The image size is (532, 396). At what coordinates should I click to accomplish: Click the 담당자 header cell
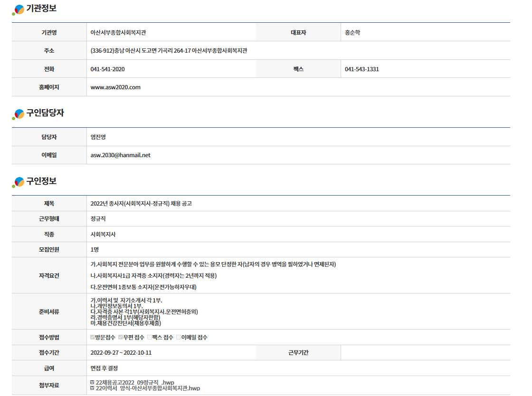pos(49,137)
